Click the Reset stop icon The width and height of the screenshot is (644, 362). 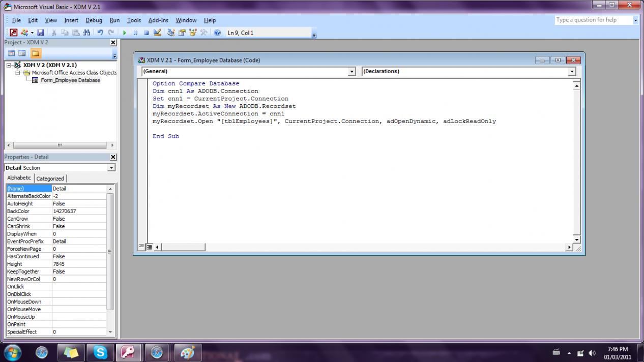tap(146, 33)
